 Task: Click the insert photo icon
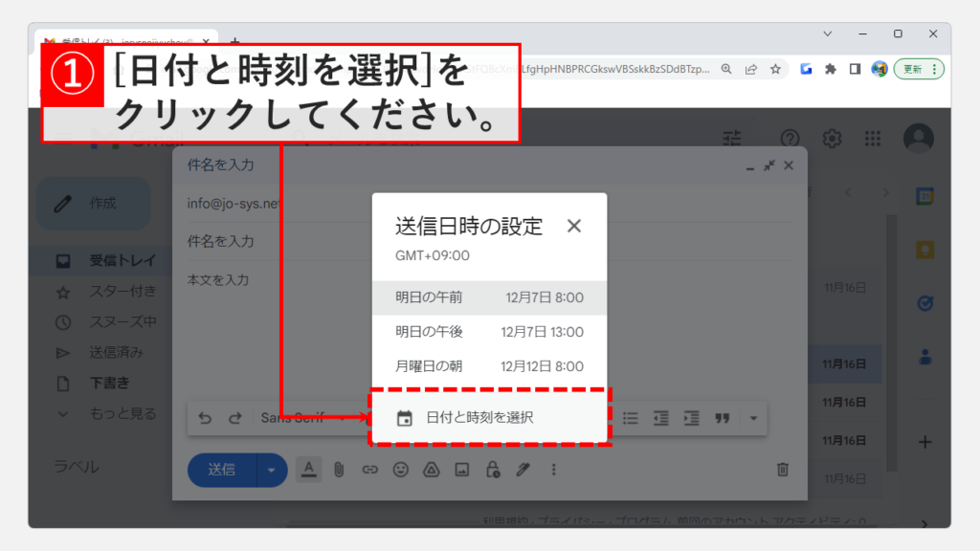tap(462, 470)
